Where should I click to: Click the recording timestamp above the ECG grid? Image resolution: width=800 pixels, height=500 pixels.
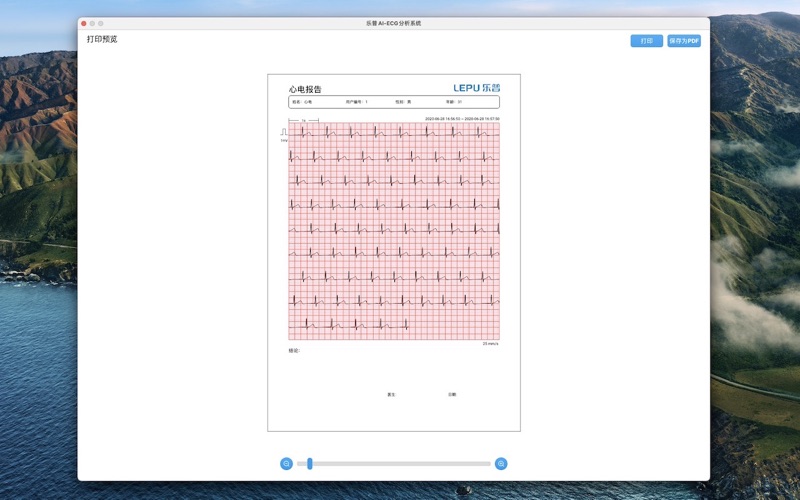(462, 118)
